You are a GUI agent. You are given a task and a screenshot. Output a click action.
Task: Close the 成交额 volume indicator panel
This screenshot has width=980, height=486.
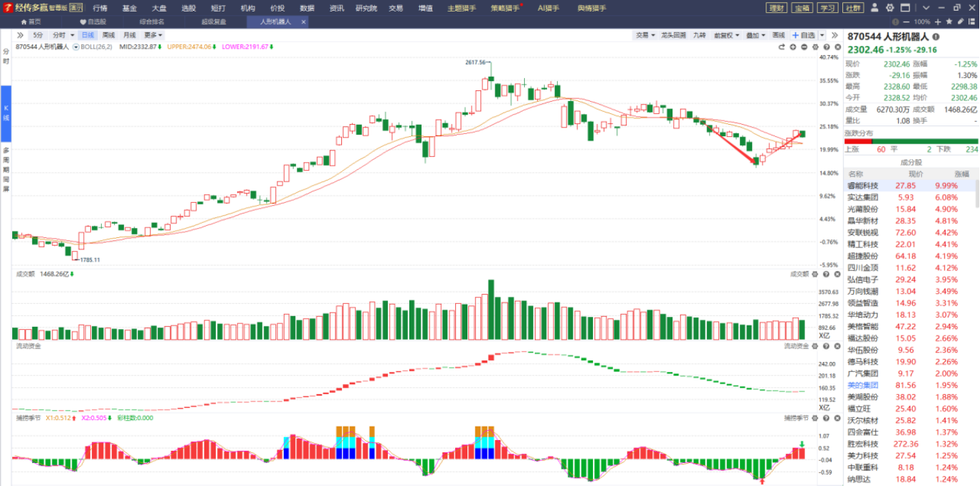click(x=837, y=274)
